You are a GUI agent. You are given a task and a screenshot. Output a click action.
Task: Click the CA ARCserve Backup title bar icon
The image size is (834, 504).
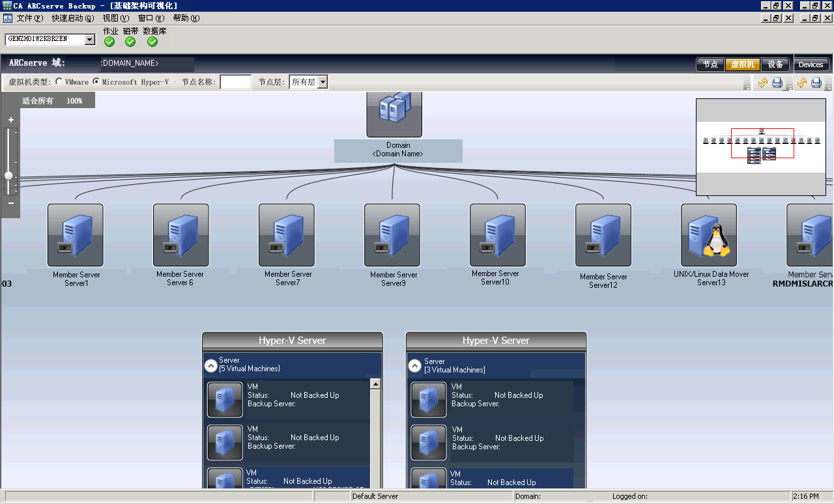(7, 5)
